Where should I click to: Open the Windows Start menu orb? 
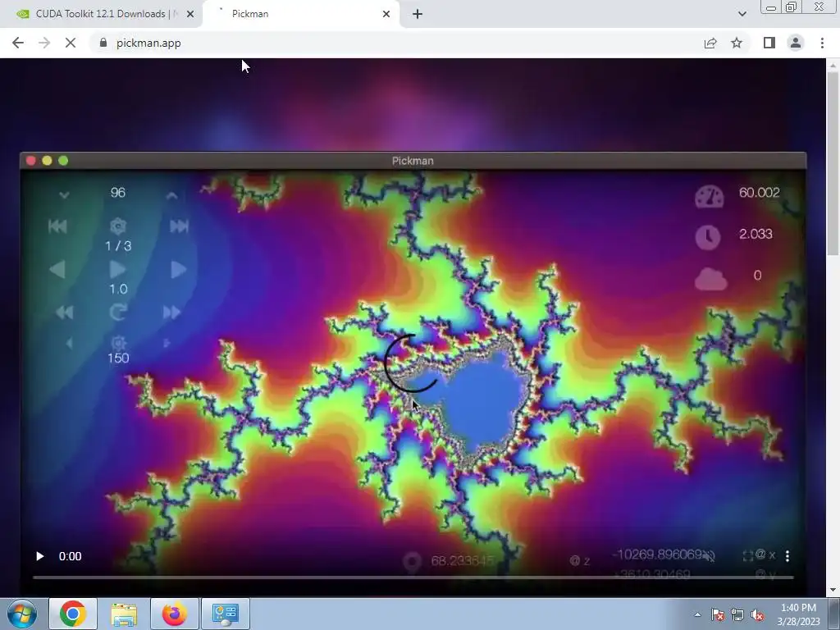pos(22,614)
